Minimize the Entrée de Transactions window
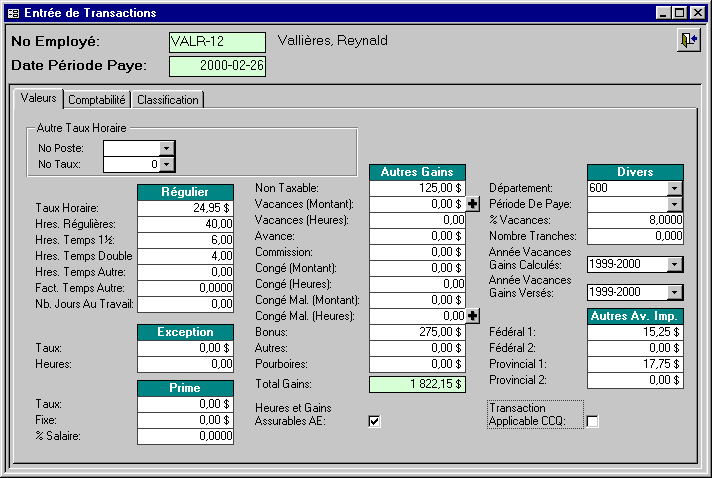 coord(663,13)
